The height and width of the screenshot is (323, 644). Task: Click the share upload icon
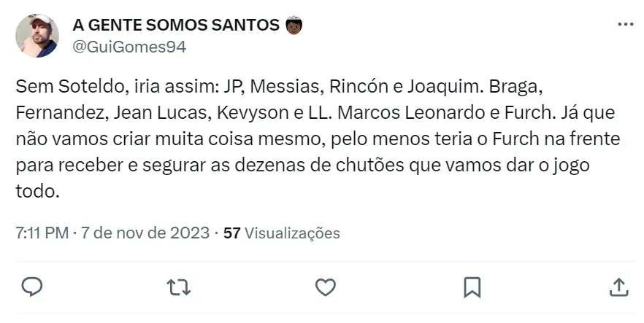pyautogui.click(x=618, y=287)
